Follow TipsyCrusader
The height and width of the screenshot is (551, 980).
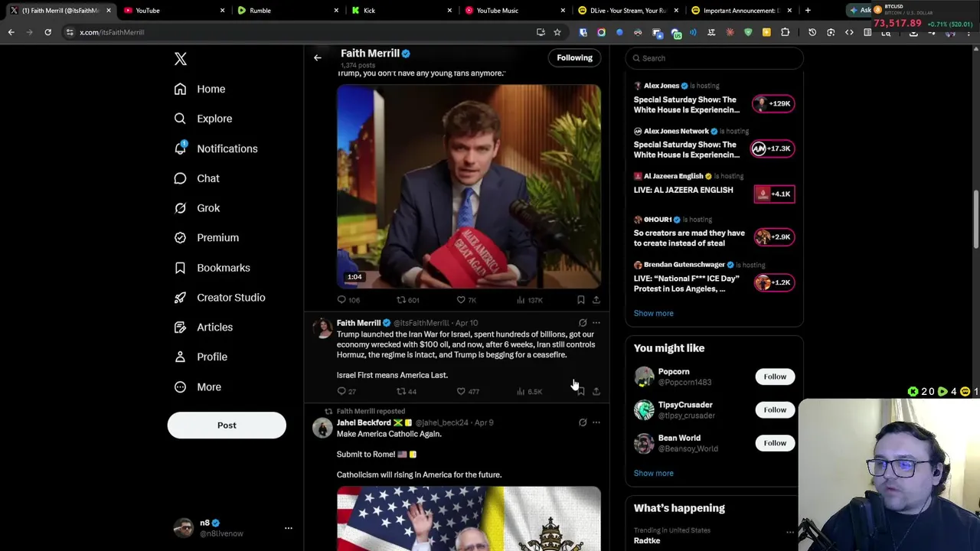(775, 409)
